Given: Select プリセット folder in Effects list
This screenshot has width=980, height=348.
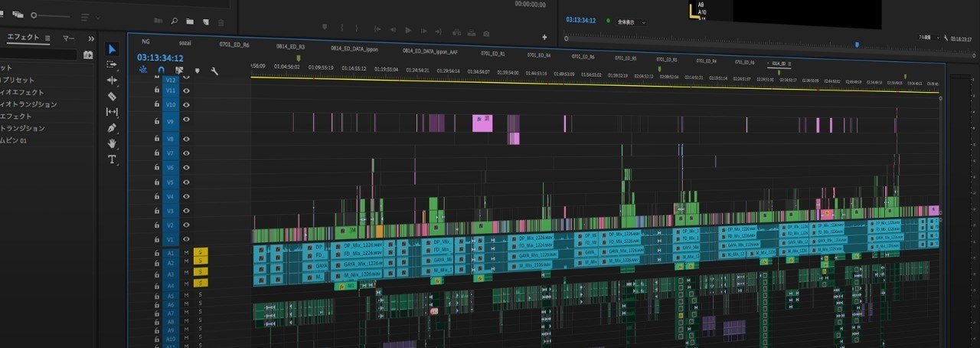Looking at the screenshot, I should pos(15,80).
